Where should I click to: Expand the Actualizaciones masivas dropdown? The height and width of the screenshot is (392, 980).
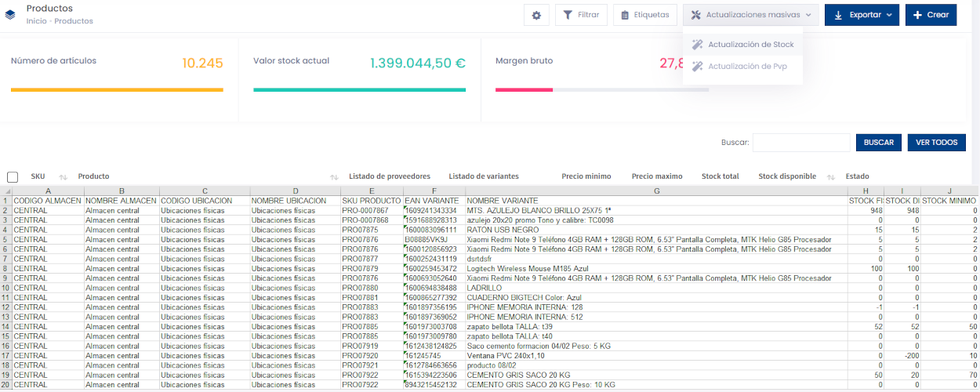(x=751, y=15)
